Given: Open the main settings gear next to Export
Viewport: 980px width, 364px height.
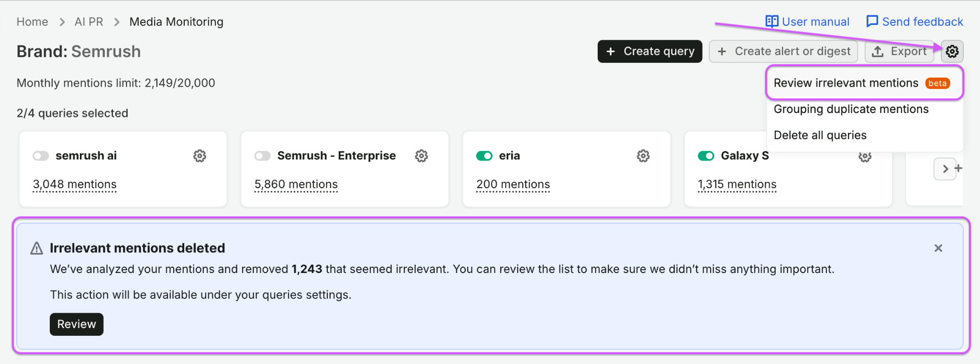Looking at the screenshot, I should (952, 51).
